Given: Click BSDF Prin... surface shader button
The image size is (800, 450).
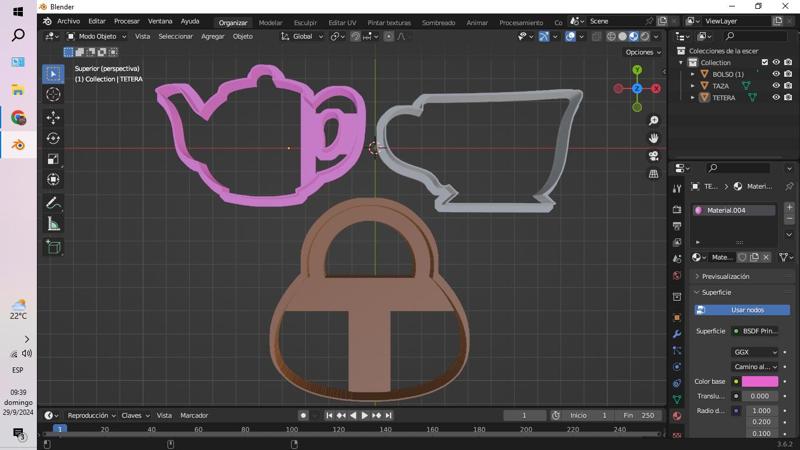Looking at the screenshot, I should pos(755,331).
